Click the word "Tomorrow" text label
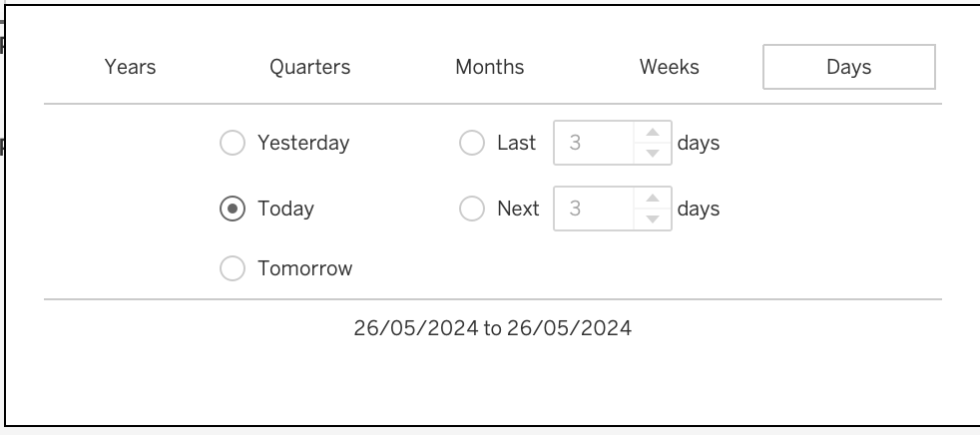 [x=304, y=268]
